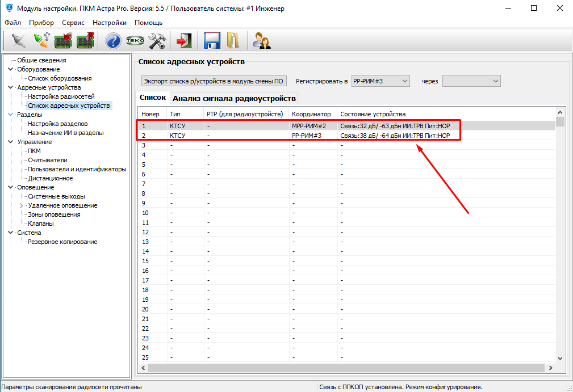Click the TEKO logo icon
This screenshot has height=392, width=573.
(x=135, y=41)
